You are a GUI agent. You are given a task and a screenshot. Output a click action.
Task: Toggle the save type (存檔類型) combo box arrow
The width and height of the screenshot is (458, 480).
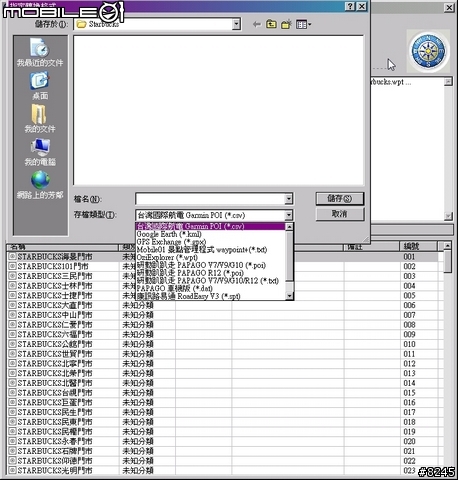(x=289, y=215)
